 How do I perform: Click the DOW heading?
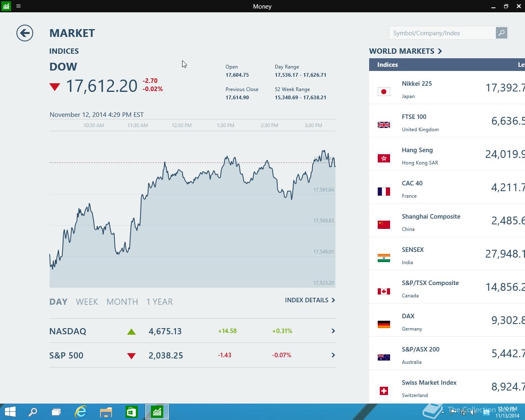point(63,67)
